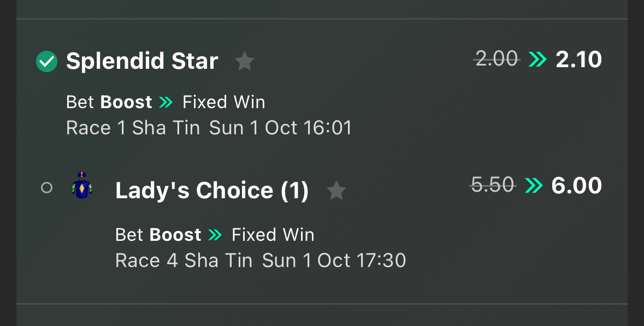Click the green boost arrows beside 6.00 odds
The image size is (644, 326).
tap(534, 186)
